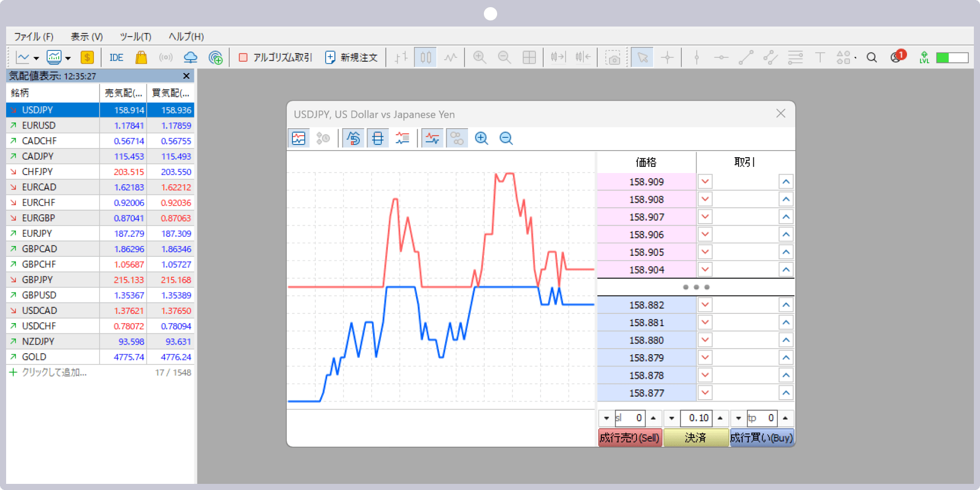Click the 成行売り (Sell) button

tap(629, 438)
